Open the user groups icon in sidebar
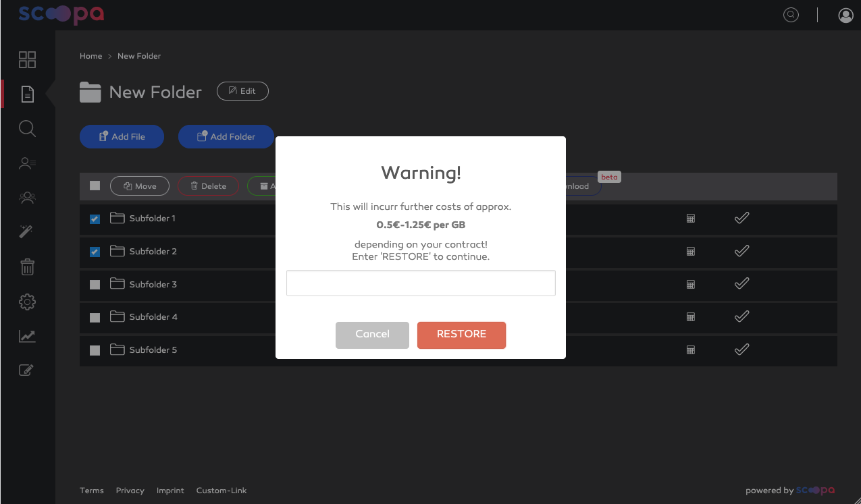 tap(27, 198)
